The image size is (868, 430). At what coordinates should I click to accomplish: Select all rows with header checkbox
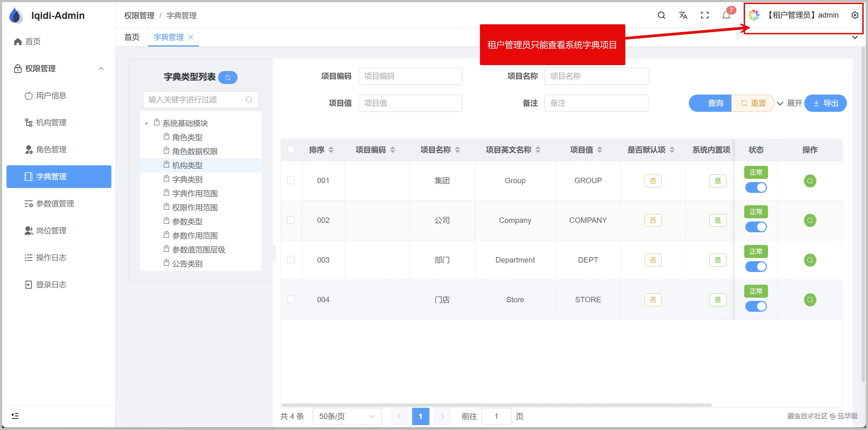291,150
